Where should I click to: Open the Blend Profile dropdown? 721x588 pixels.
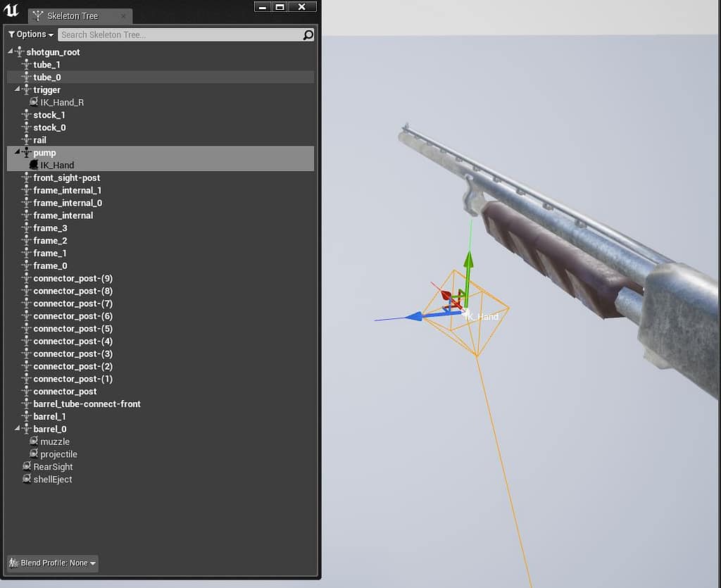pyautogui.click(x=52, y=563)
